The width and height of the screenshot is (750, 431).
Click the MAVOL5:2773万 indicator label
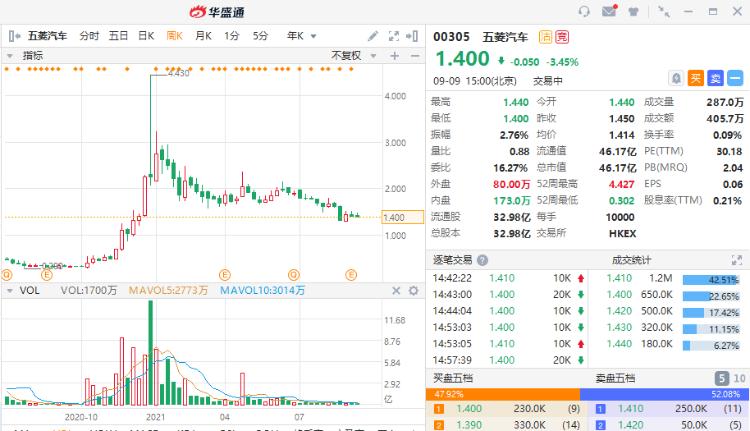168,290
